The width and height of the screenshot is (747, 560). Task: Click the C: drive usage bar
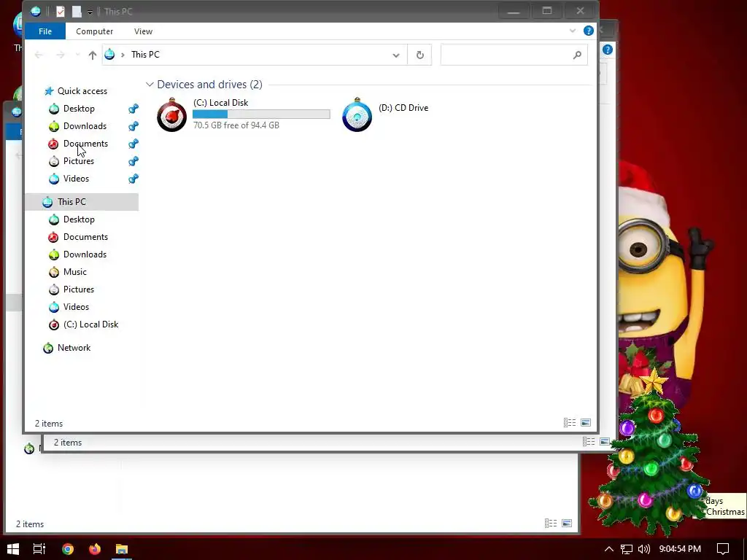(x=261, y=114)
